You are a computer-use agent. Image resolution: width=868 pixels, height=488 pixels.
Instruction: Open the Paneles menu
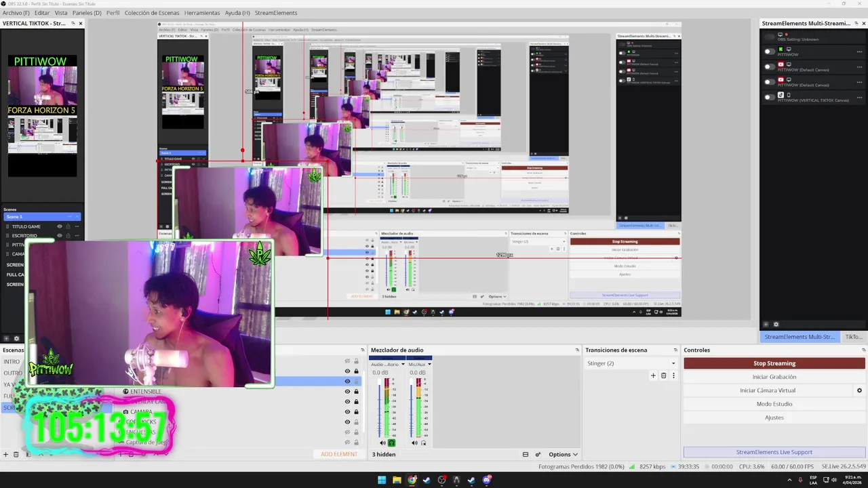pos(87,13)
